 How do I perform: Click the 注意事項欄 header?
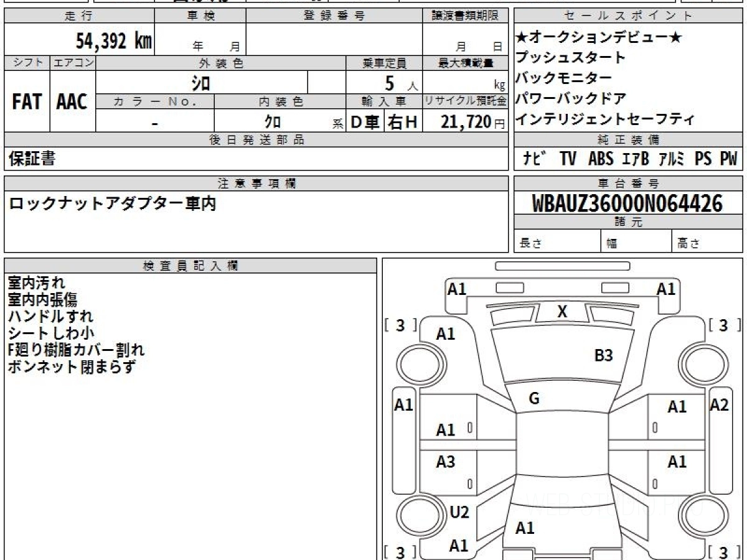[x=256, y=184]
